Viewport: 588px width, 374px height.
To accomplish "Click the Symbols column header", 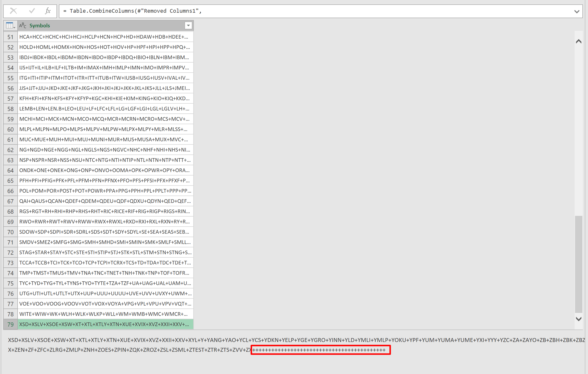I will pyautogui.click(x=98, y=25).
